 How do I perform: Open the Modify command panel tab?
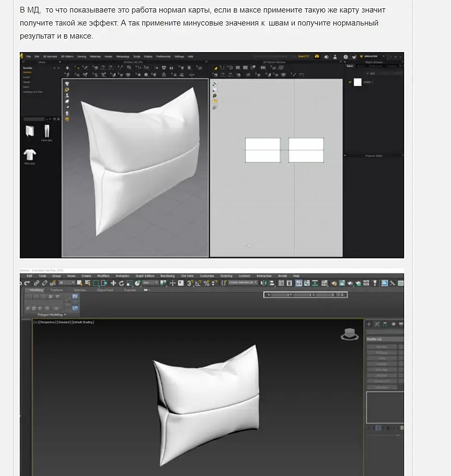pyautogui.click(x=377, y=324)
